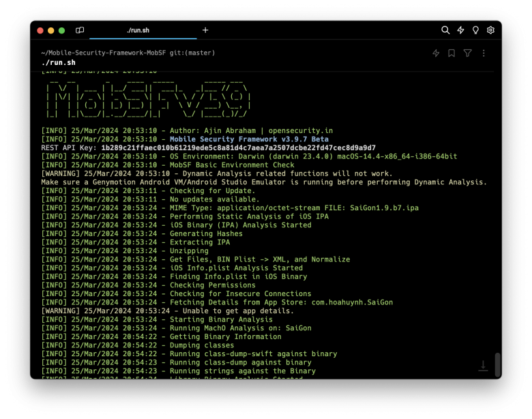The height and width of the screenshot is (419, 532).
Task: Click 'SaiGon1.9.b7.ipa' file name
Action: tap(384, 208)
